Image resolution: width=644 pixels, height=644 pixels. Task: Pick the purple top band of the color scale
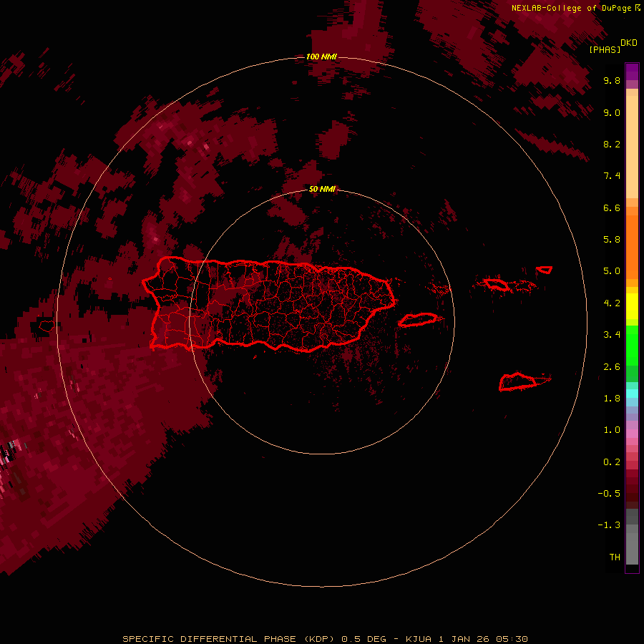[632, 72]
